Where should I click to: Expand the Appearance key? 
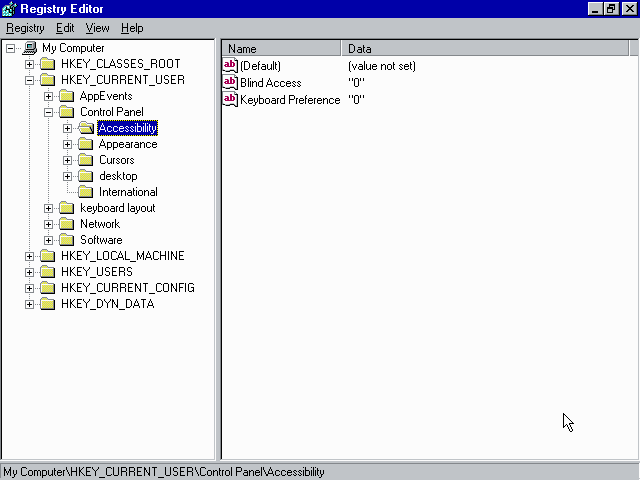coord(68,144)
